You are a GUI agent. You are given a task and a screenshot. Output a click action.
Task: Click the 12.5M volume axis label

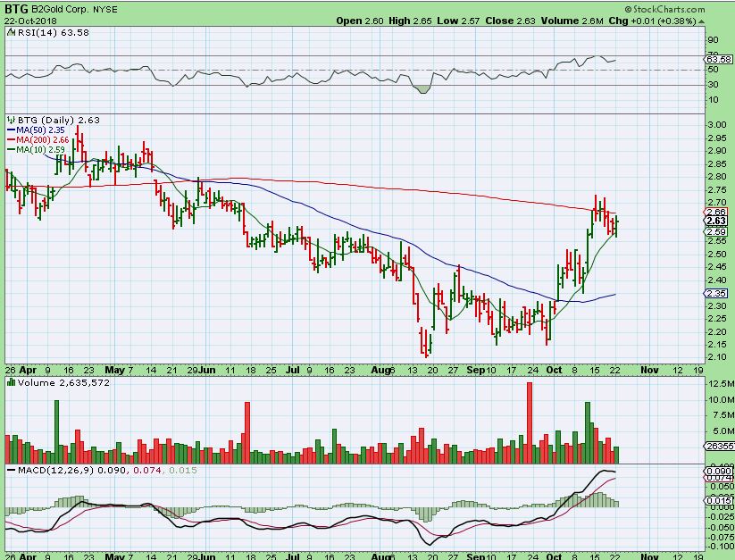[721, 384]
